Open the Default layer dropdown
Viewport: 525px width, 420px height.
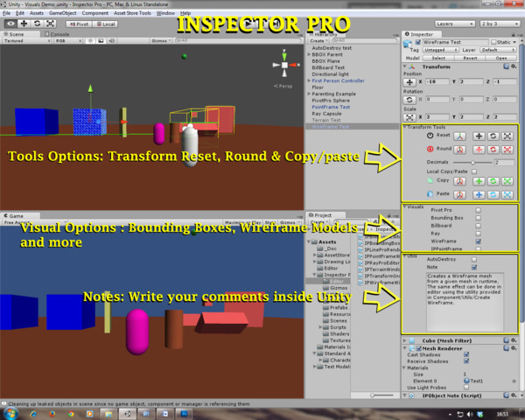coord(498,50)
